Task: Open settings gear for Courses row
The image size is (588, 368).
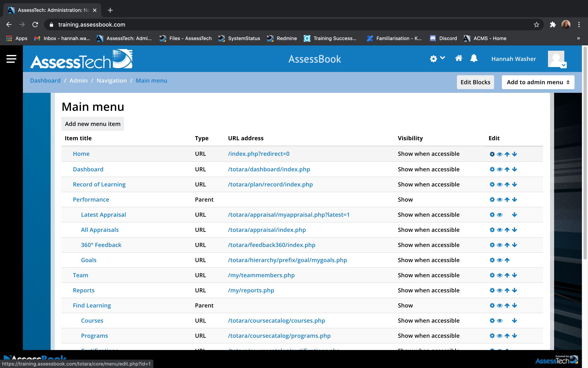Action: (492, 321)
